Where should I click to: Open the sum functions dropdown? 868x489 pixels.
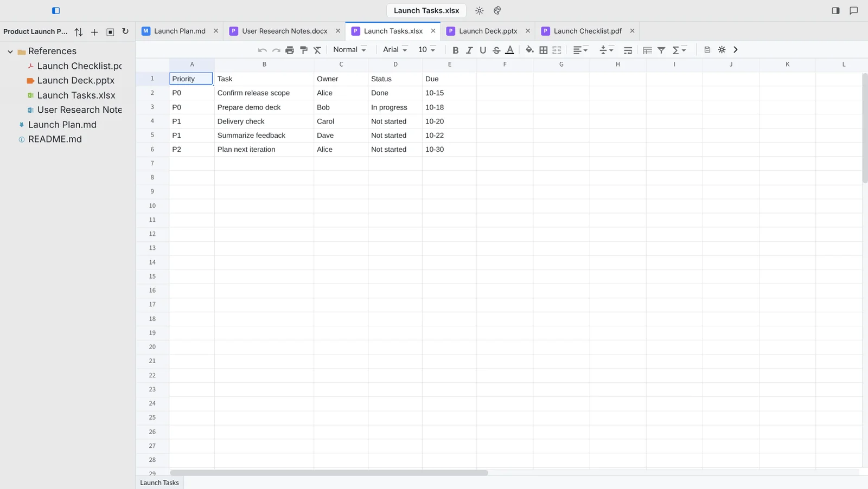tap(679, 50)
